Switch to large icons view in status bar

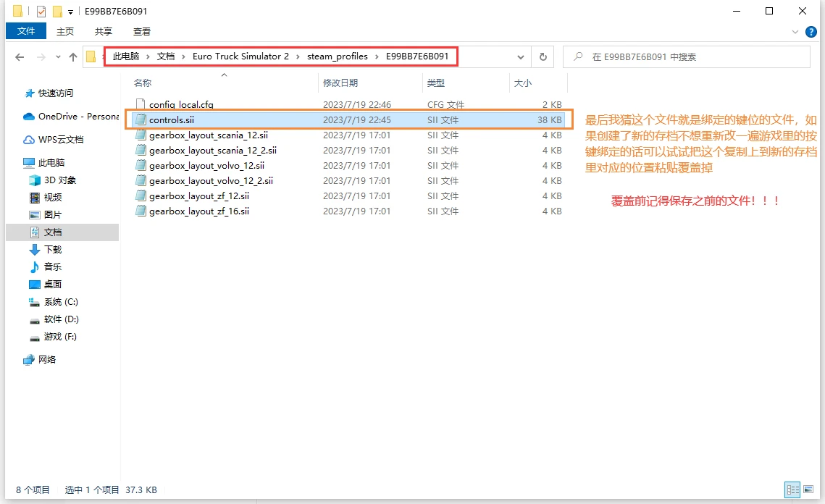pyautogui.click(x=808, y=490)
